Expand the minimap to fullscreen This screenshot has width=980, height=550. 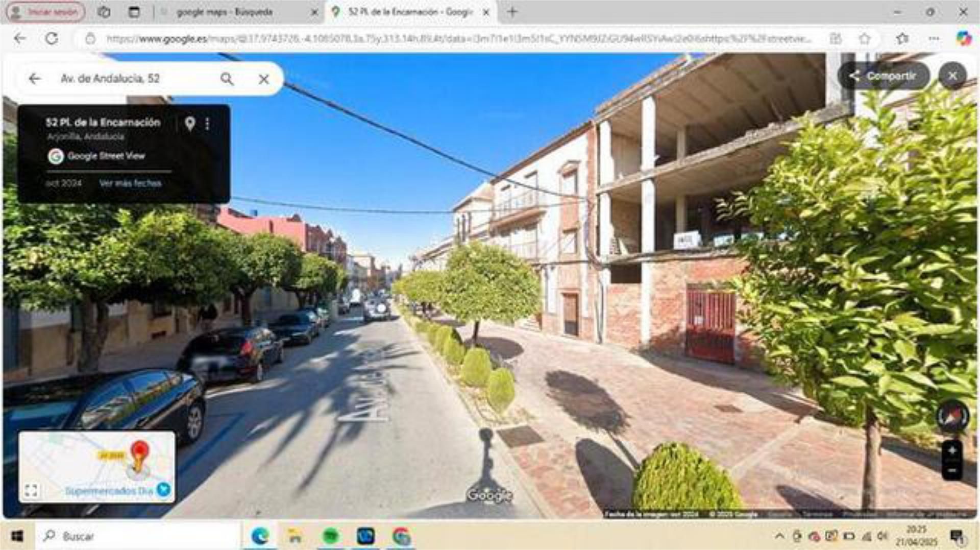31,490
